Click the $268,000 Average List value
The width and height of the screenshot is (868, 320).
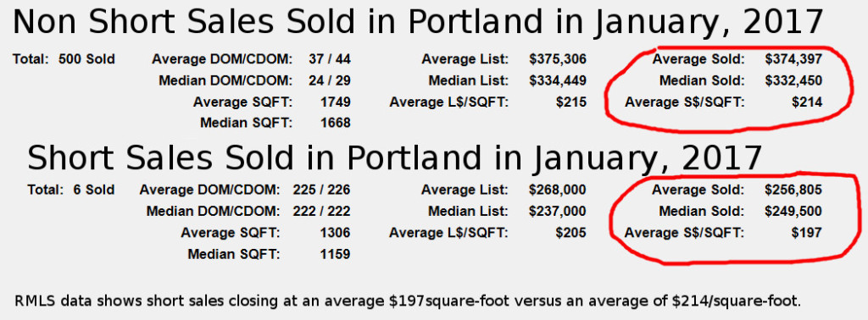click(558, 190)
